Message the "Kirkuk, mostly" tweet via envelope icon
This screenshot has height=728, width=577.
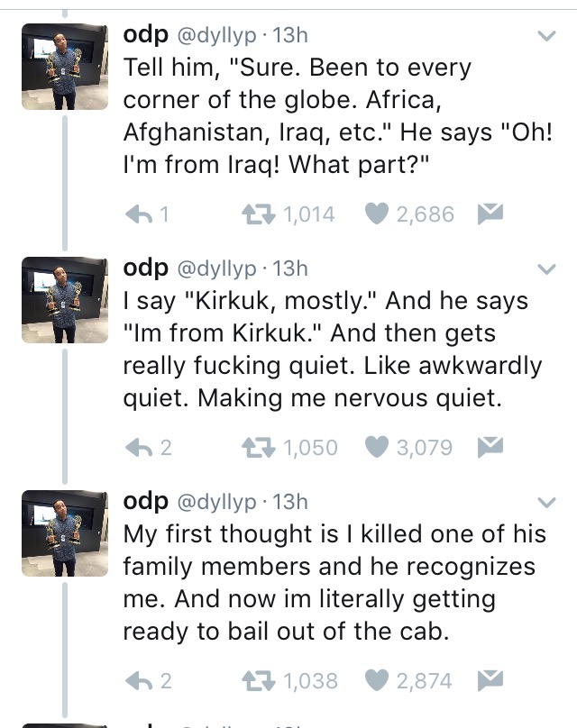click(x=487, y=447)
